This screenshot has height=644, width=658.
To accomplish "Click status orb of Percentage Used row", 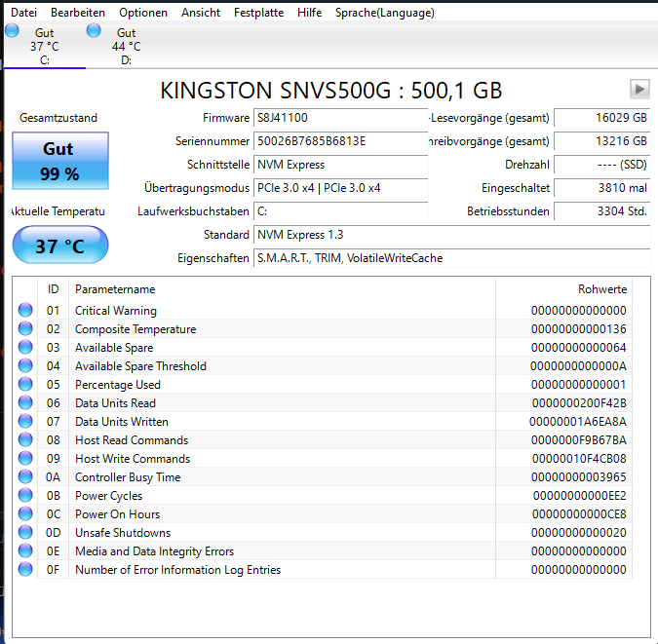I will (25, 384).
